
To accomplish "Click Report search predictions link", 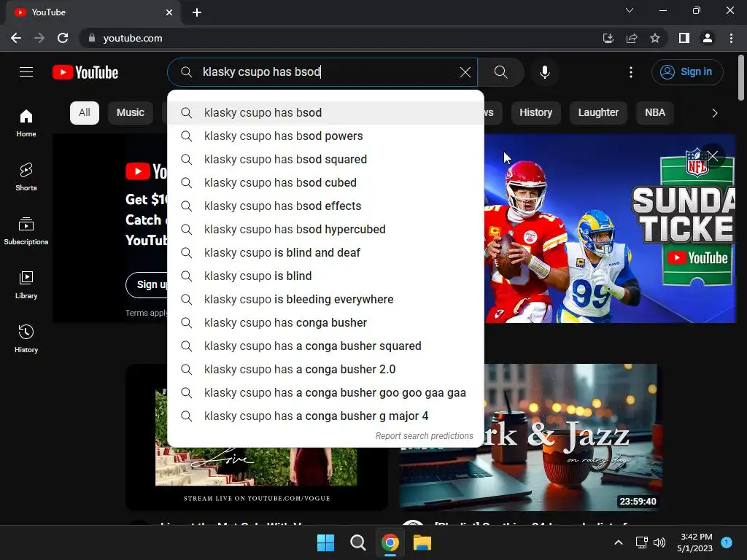I will [x=424, y=436].
